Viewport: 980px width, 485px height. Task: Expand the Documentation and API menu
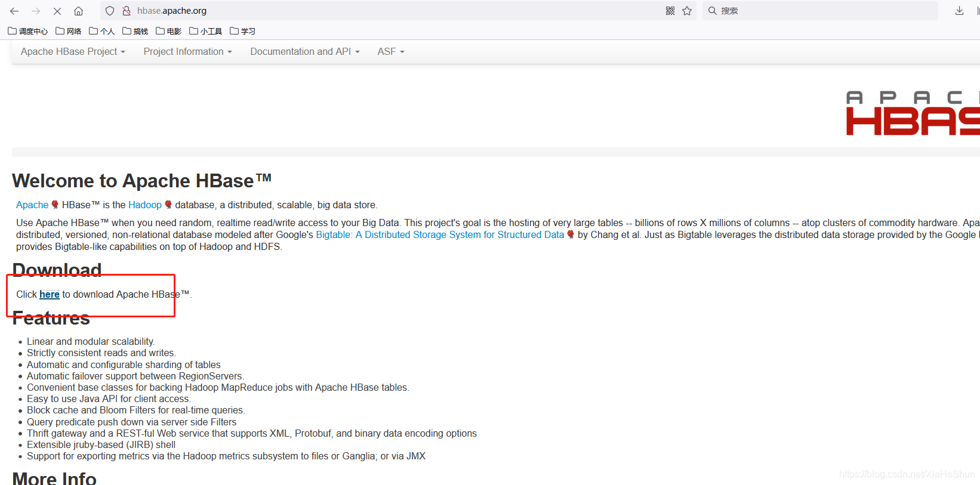pyautogui.click(x=305, y=52)
